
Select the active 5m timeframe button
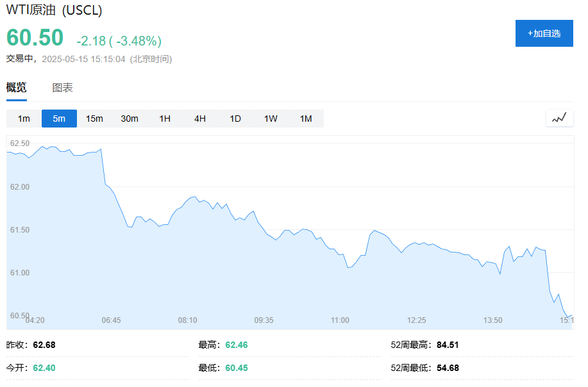59,119
